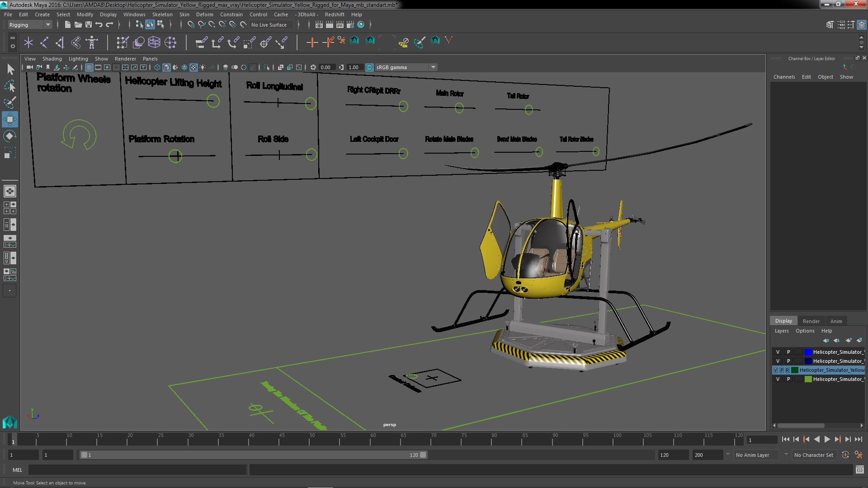The height and width of the screenshot is (488, 868).
Task: Activate the Lasso select tool
Action: (x=9, y=86)
